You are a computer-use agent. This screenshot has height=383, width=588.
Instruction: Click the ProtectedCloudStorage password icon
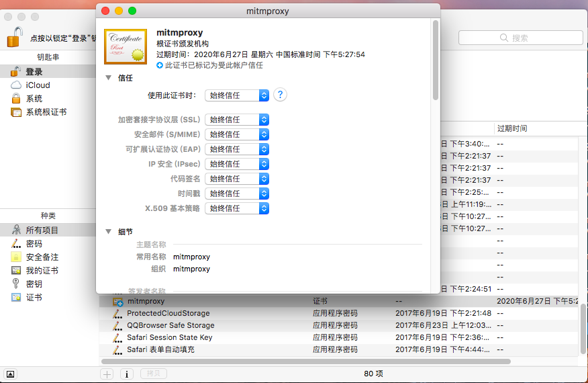[x=117, y=314]
